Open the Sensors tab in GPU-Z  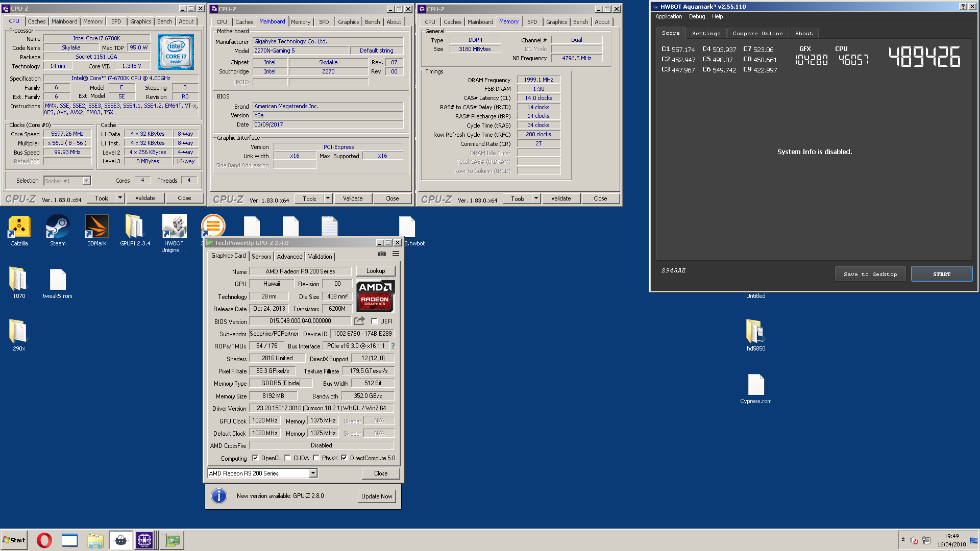tap(261, 257)
